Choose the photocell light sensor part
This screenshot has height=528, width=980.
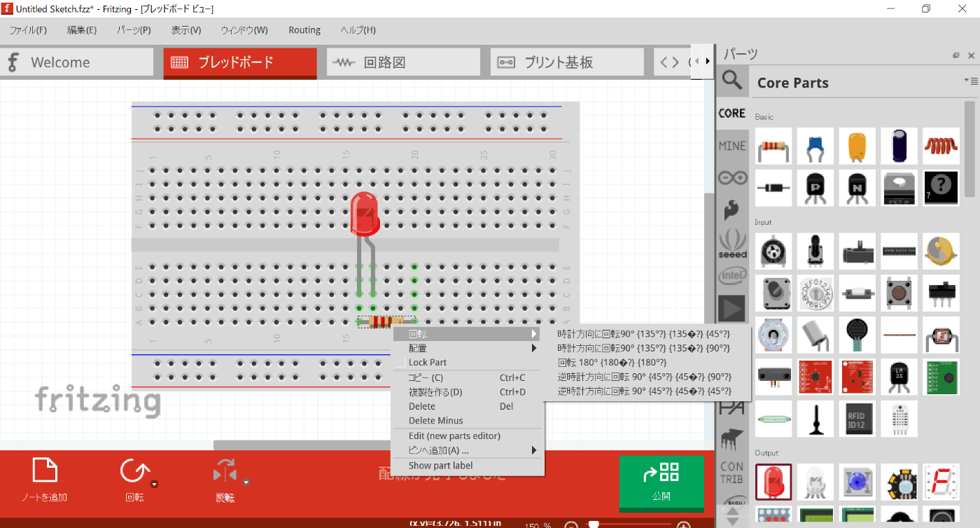[x=941, y=335]
